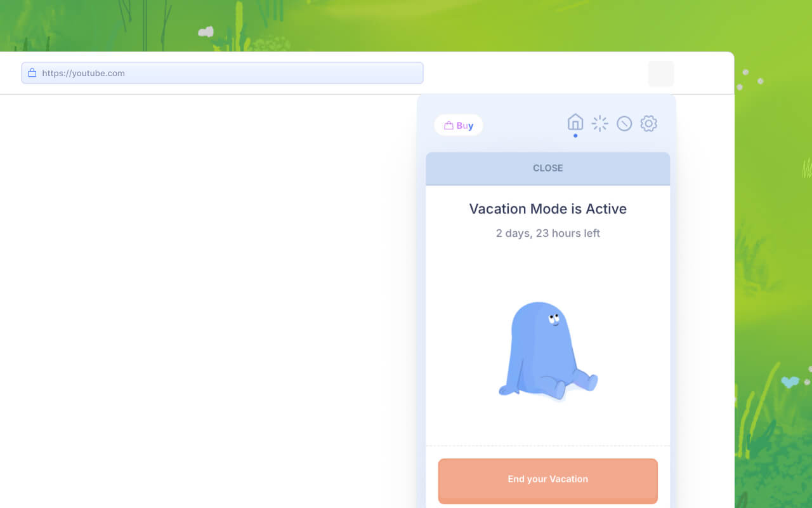Click the https://youtube.com address bar field
The image size is (812, 508).
click(x=221, y=72)
